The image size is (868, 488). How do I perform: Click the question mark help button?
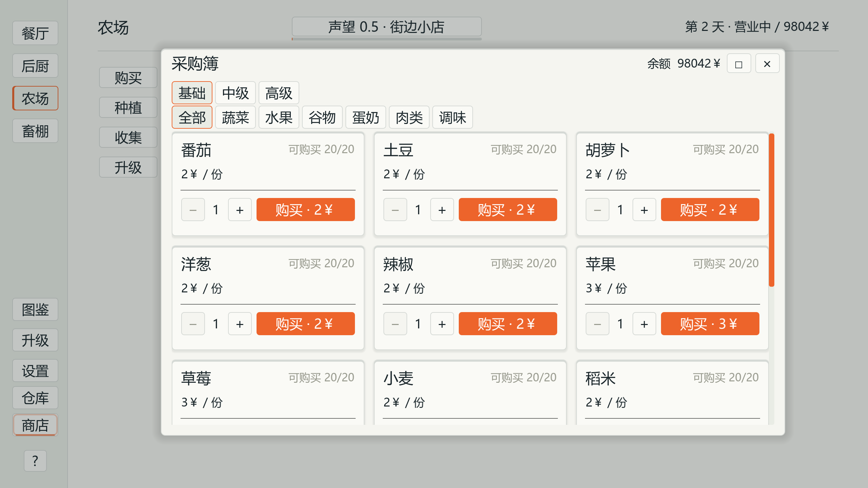click(35, 461)
